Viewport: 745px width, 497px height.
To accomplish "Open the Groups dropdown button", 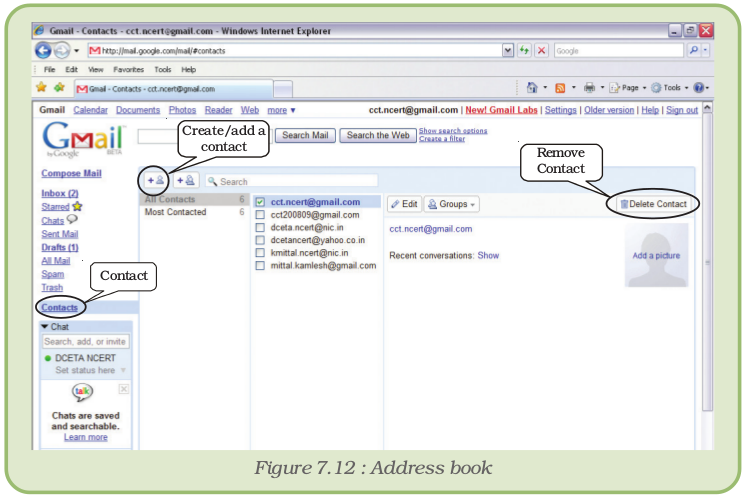I will click(451, 204).
